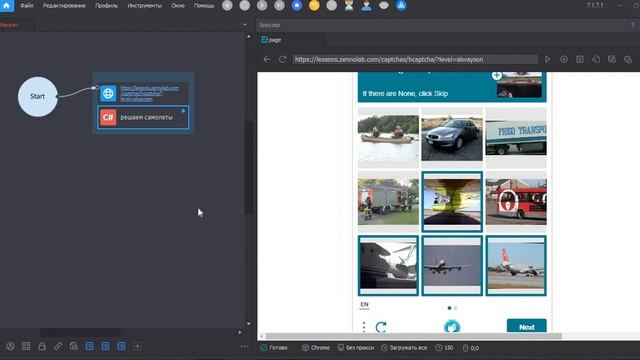Click the user profile icon in toolbar
This screenshot has height=360, width=640.
pyautogui.click(x=367, y=5)
